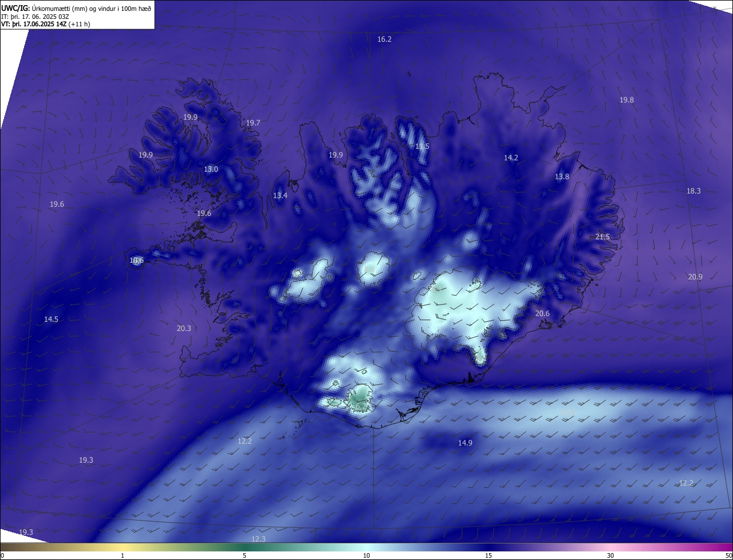This screenshot has width=733, height=560.
Task: Click the 20.6 value label
Action: [x=542, y=313]
